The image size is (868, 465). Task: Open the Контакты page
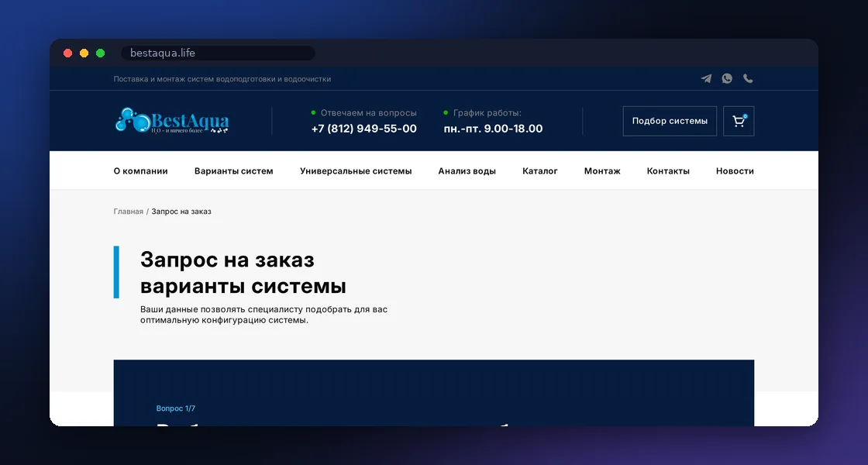tap(668, 171)
